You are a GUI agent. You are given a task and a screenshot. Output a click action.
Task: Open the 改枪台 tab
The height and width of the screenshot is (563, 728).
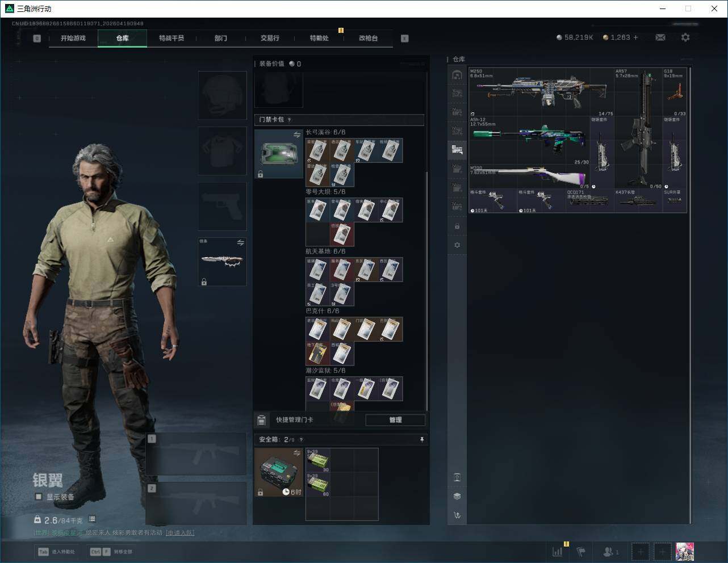(x=368, y=38)
